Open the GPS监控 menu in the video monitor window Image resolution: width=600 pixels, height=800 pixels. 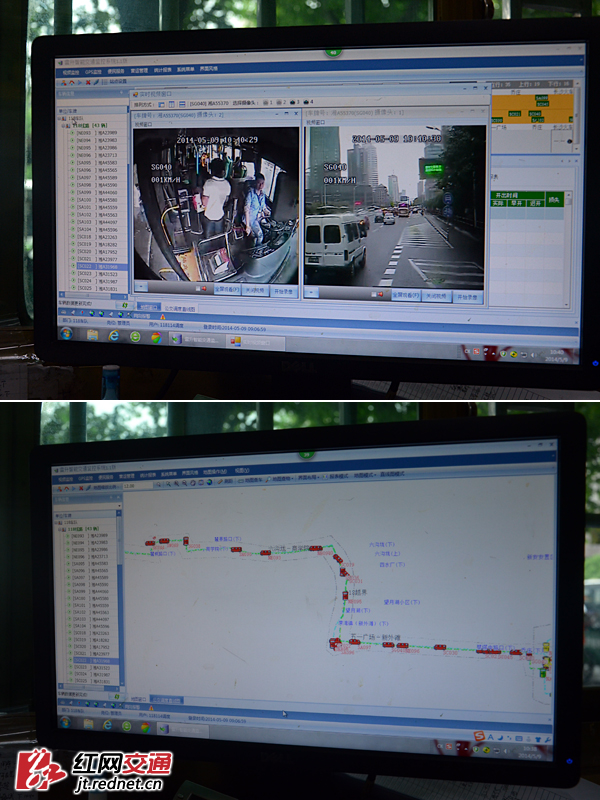point(94,72)
